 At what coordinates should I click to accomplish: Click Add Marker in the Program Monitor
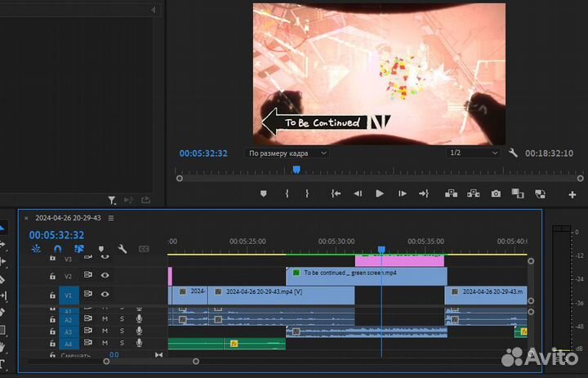tap(263, 193)
